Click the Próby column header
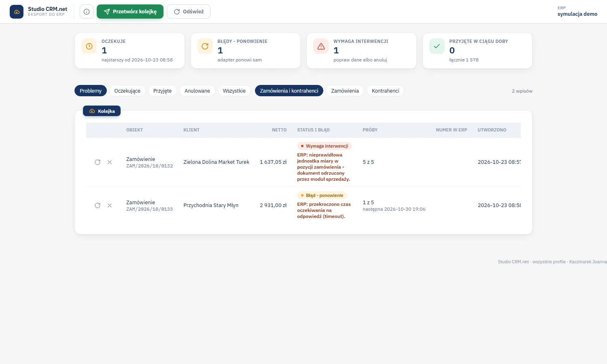The image size is (607, 364). [370, 130]
